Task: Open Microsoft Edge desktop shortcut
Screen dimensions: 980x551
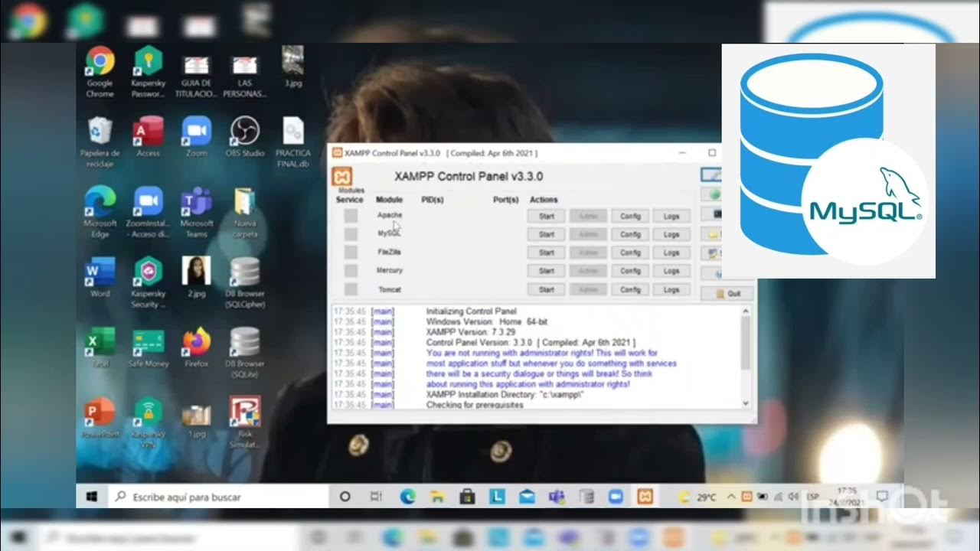Action: [100, 201]
